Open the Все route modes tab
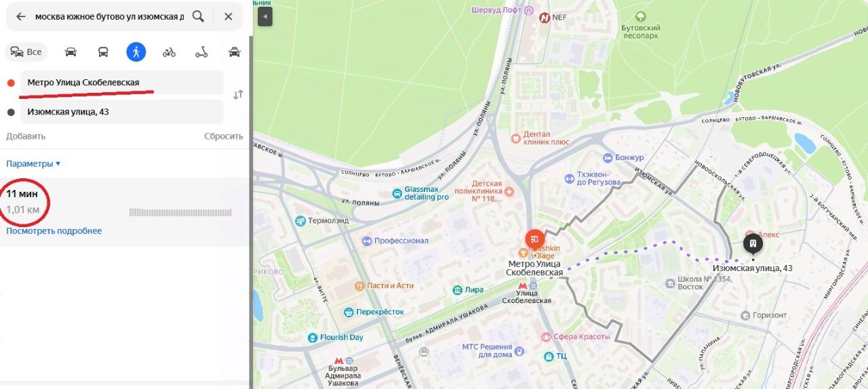This screenshot has width=868, height=389. (x=26, y=52)
